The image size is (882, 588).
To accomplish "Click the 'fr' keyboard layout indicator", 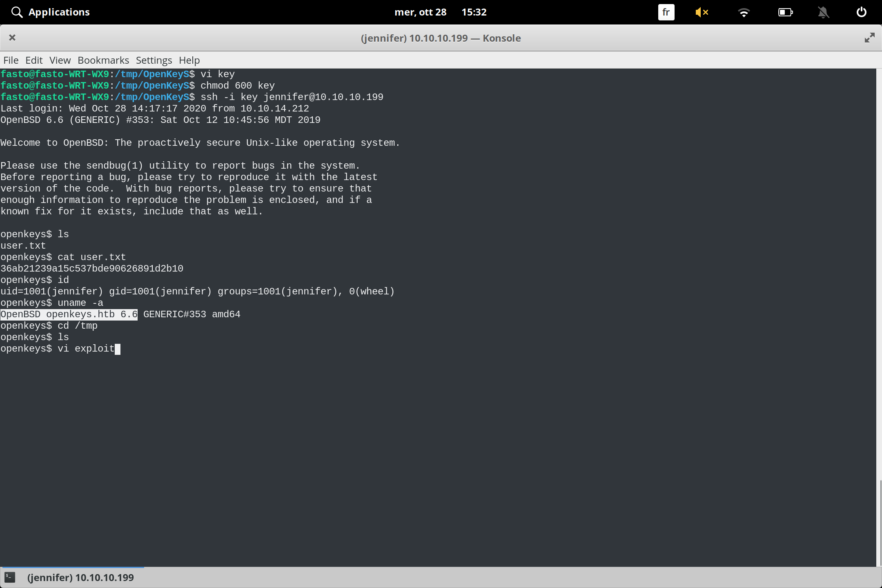I will pyautogui.click(x=666, y=12).
